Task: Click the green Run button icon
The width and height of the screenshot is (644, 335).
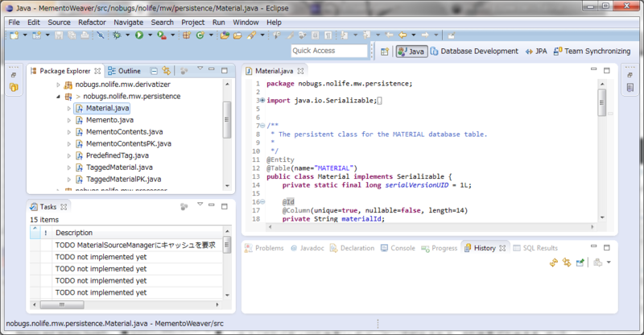Action: 139,35
